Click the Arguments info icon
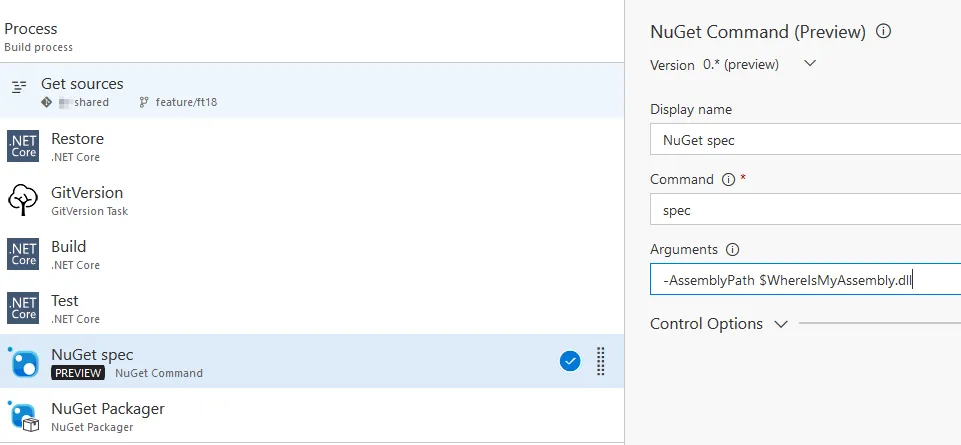The width and height of the screenshot is (961, 445). [x=732, y=250]
